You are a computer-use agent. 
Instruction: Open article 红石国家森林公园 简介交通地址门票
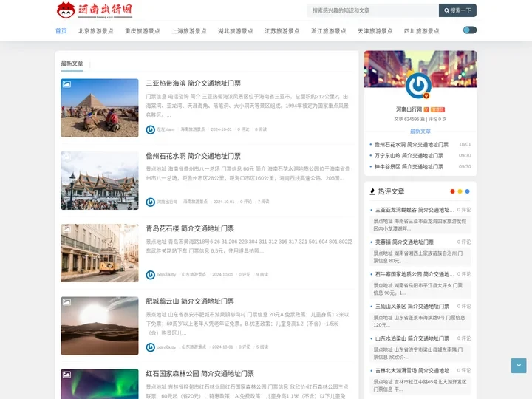pyautogui.click(x=199, y=374)
